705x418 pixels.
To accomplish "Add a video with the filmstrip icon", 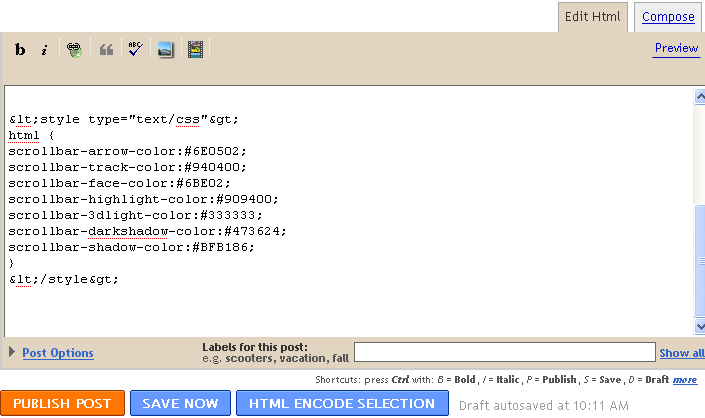I will (195, 49).
